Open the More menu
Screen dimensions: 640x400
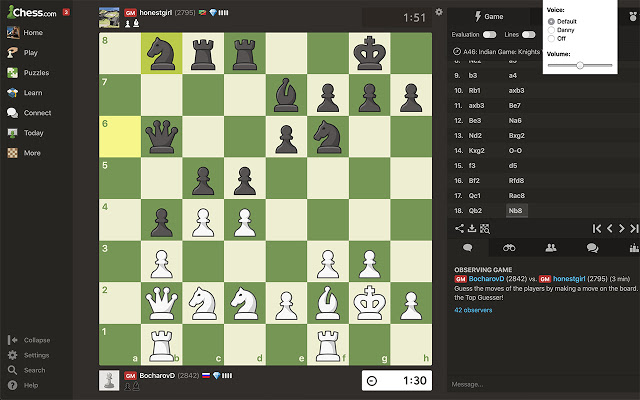click(24, 153)
